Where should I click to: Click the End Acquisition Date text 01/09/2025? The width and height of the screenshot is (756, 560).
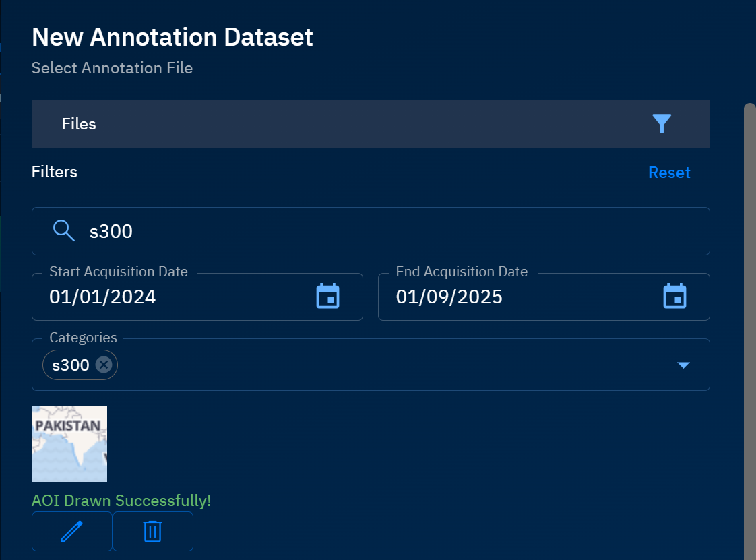449,297
